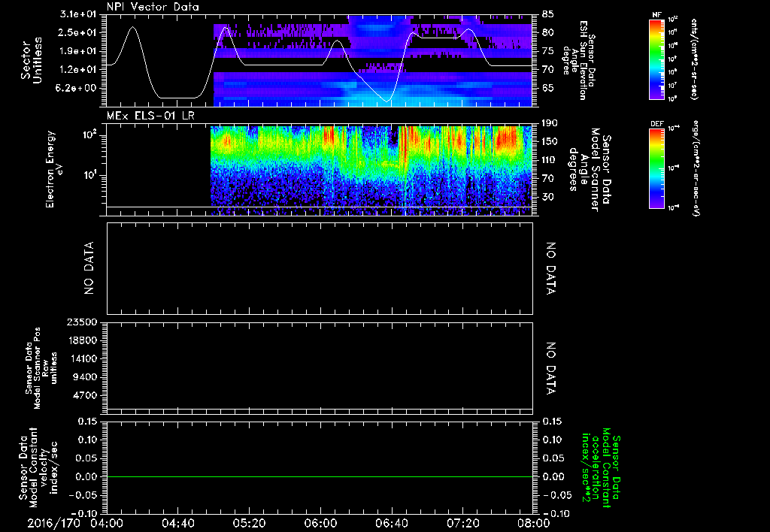Click the 2016/170 date label
Screen dimensions: 770x532
53,523
